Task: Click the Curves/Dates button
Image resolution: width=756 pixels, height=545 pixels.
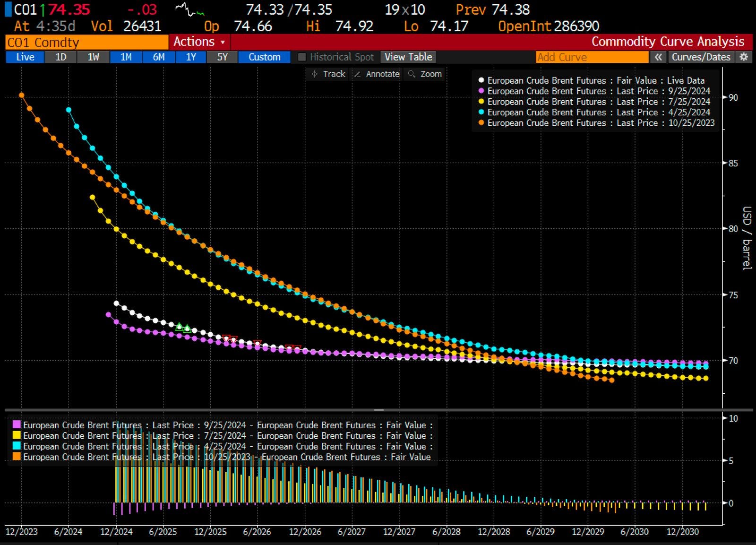Action: click(701, 57)
